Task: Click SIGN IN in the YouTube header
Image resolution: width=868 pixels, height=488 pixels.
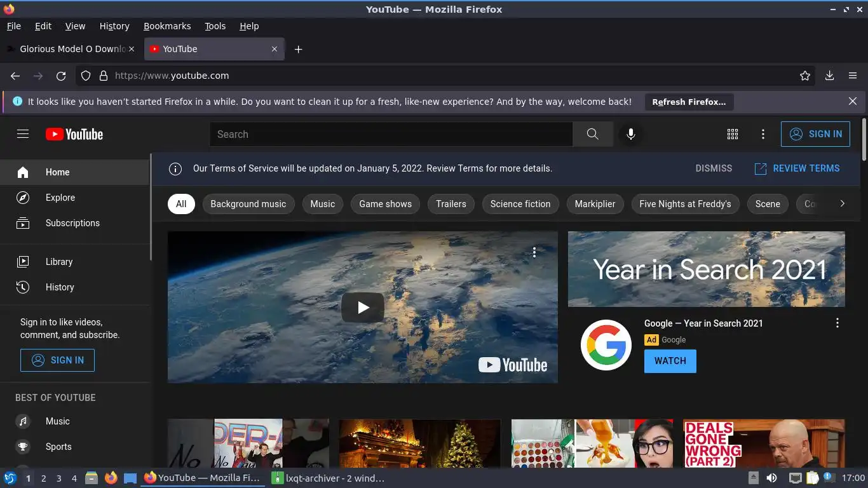Action: click(x=815, y=134)
